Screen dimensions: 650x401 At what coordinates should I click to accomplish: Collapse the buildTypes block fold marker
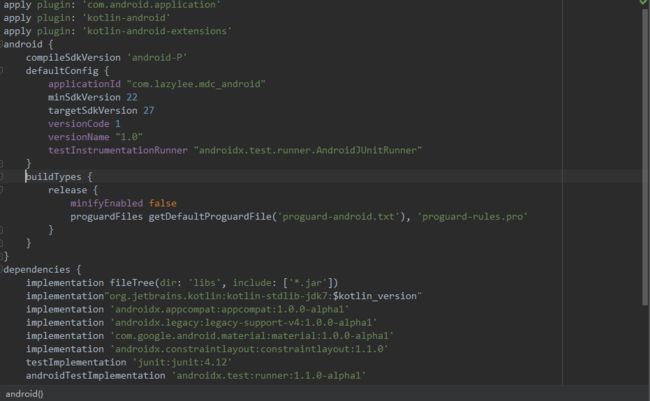(x=2, y=177)
